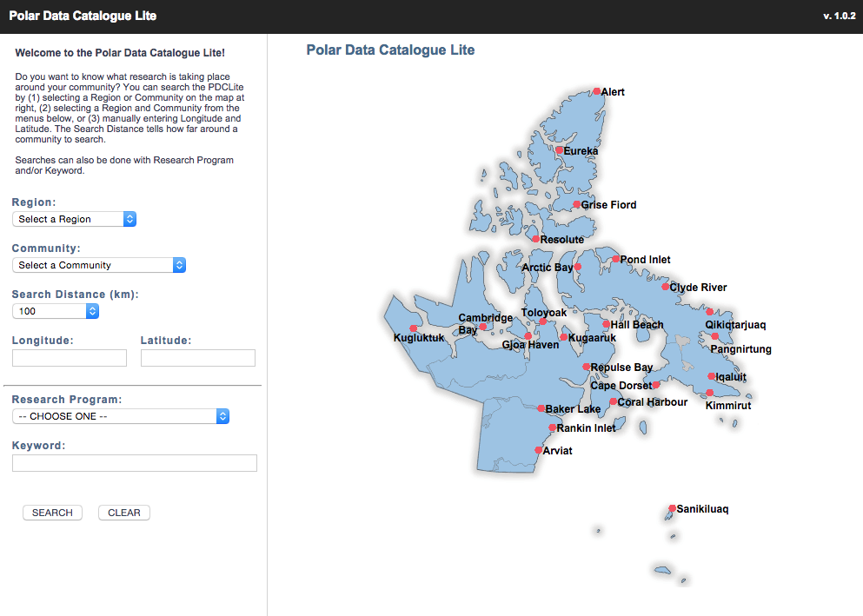Click the Eureka marker on the map
The height and width of the screenshot is (616, 863).
[561, 149]
